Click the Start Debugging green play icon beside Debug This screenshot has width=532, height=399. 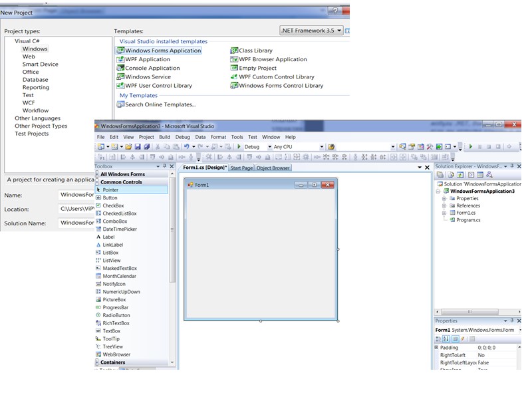239,146
